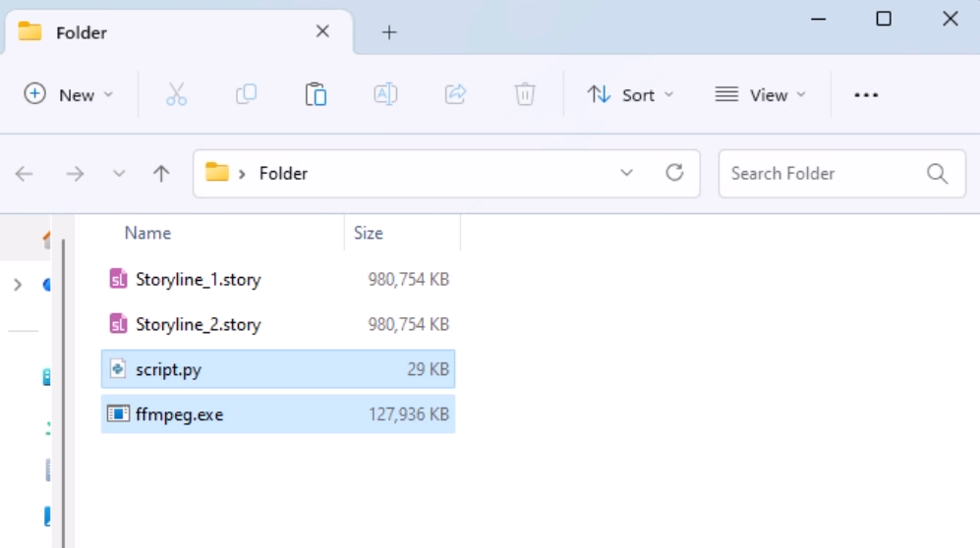Screen dimensions: 980x548
Task: Go up one directory level
Action: [x=161, y=174]
